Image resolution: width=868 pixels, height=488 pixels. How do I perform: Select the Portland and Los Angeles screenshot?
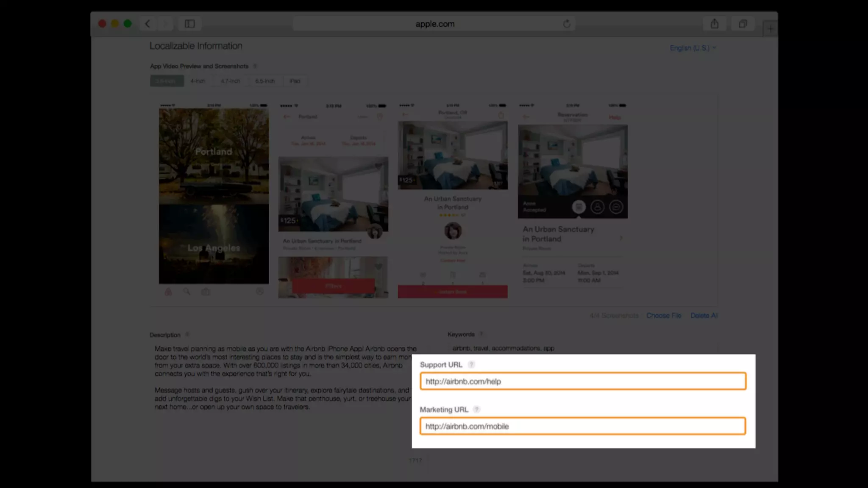coord(214,200)
